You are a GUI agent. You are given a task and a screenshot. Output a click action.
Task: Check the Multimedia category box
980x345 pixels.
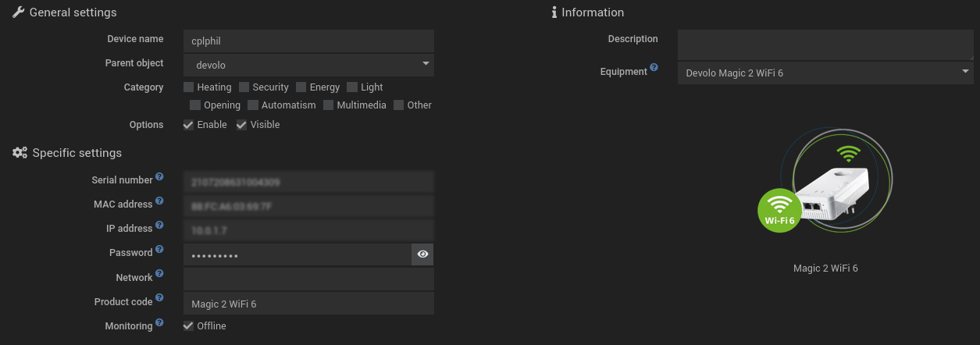(x=329, y=105)
